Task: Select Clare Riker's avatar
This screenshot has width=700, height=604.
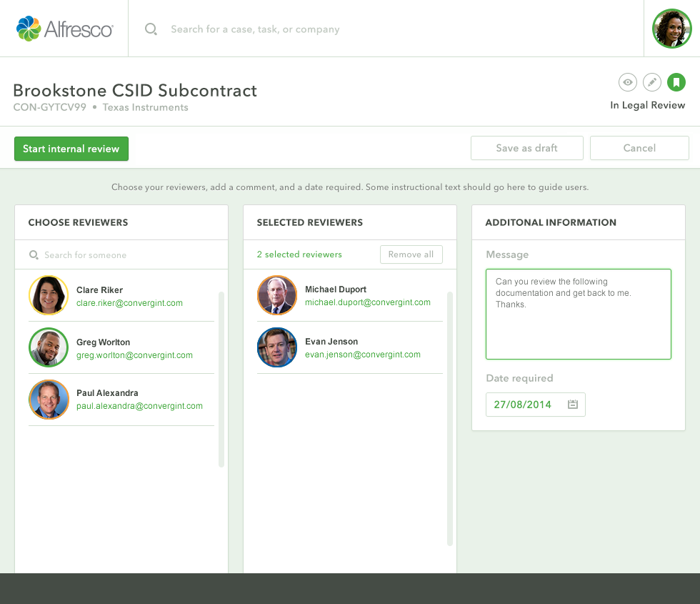Action: pos(49,295)
